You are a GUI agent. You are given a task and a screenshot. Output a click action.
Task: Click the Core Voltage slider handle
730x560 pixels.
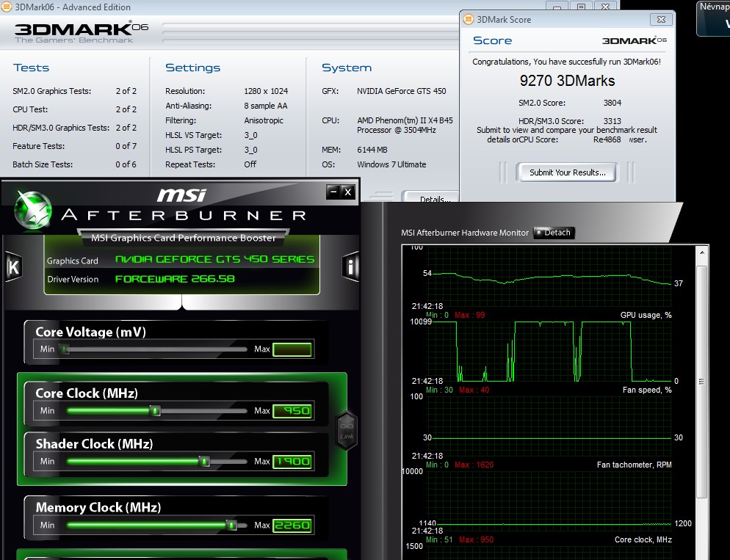click(65, 349)
